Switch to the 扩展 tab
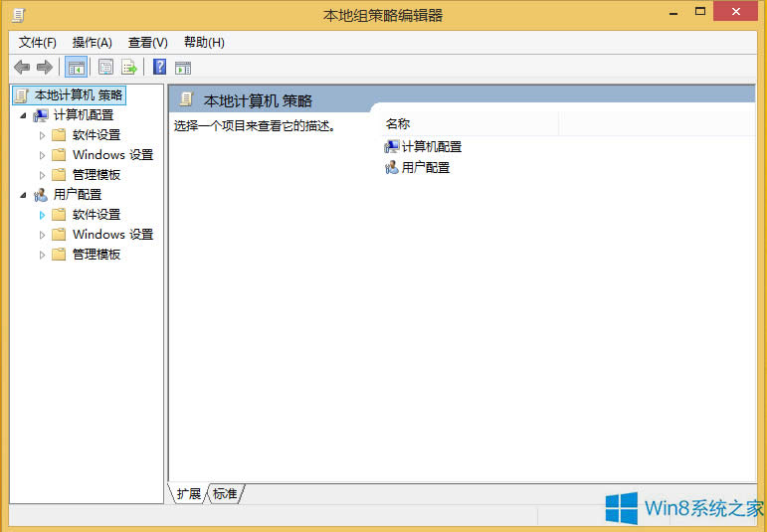The width and height of the screenshot is (767, 532). click(189, 494)
